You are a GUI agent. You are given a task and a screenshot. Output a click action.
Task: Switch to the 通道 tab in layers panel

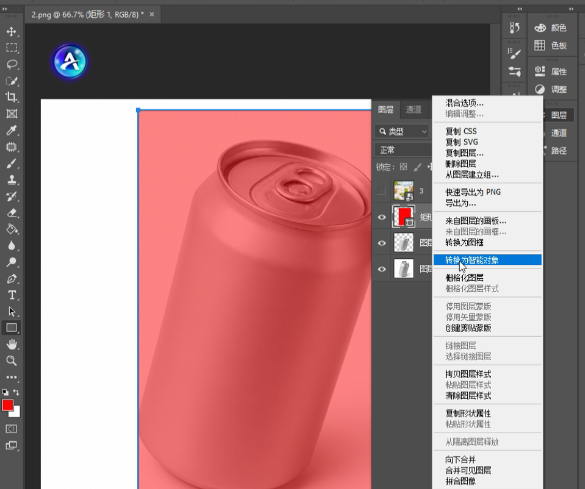[413, 109]
